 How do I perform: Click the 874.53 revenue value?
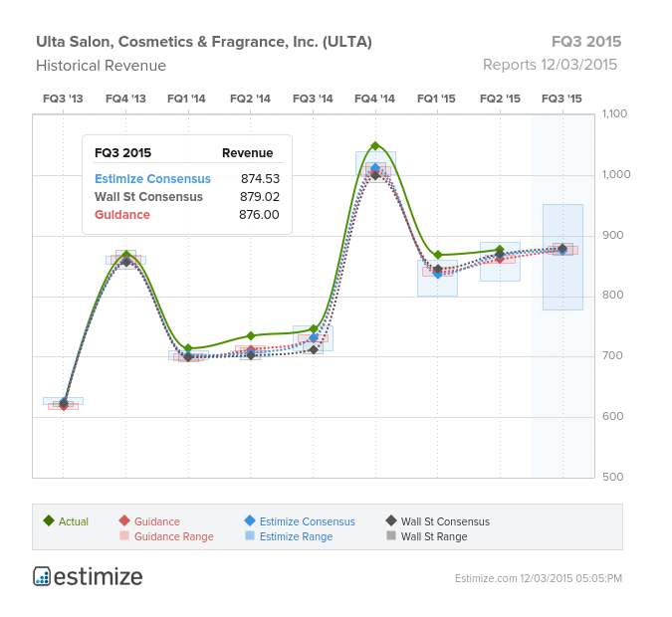[260, 179]
